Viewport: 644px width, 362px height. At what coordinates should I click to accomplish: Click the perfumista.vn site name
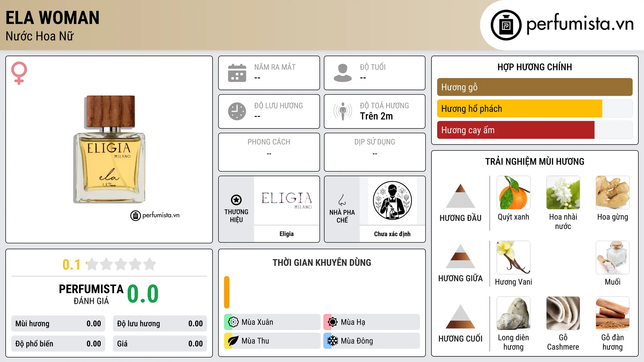click(x=580, y=24)
